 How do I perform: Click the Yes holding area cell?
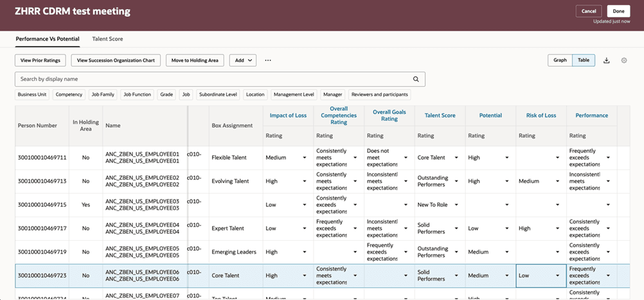coord(85,205)
